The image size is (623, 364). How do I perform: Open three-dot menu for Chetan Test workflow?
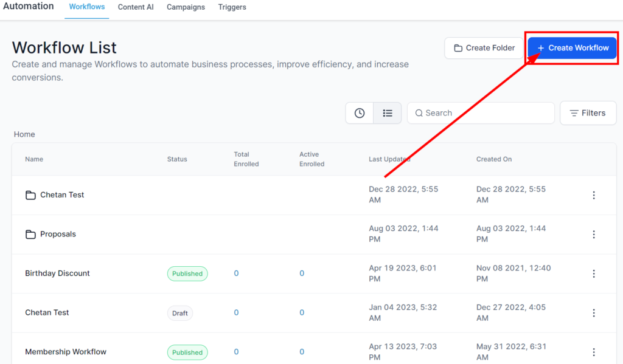pyautogui.click(x=594, y=313)
